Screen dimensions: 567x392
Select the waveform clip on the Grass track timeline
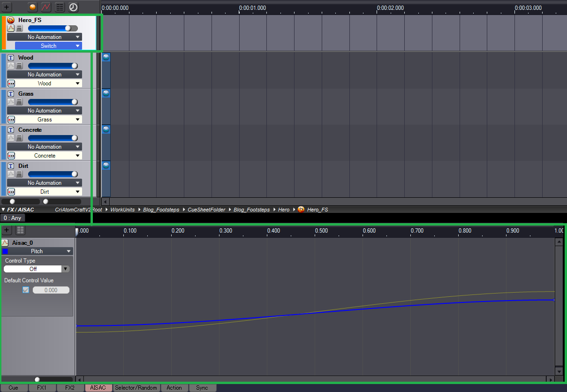click(106, 93)
